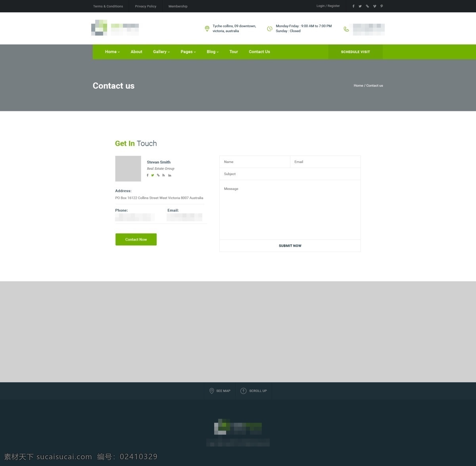Open Stevan Smith's Facebook profile icon
This screenshot has height=466, width=476.
[x=148, y=175]
